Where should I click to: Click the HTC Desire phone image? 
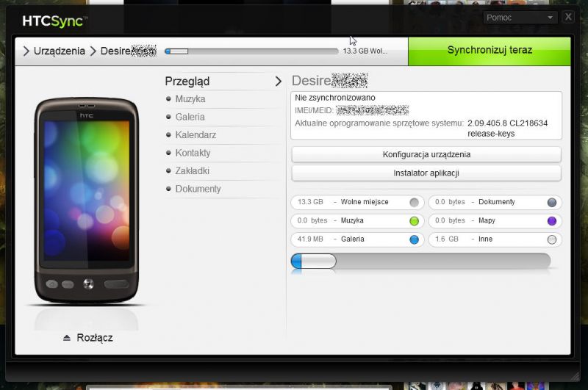click(x=87, y=201)
